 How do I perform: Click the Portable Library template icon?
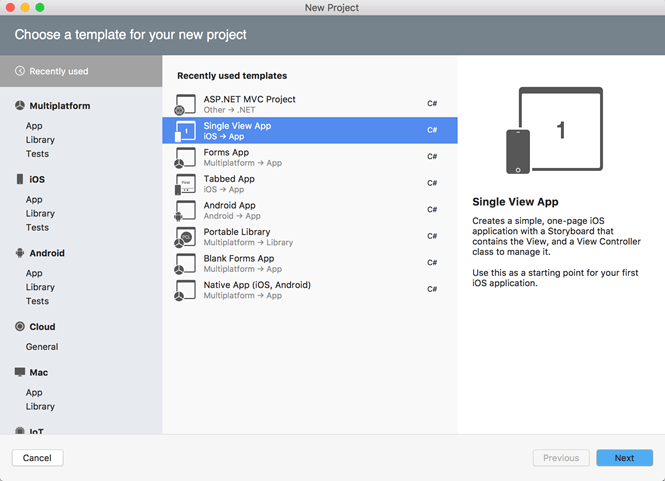click(x=185, y=237)
